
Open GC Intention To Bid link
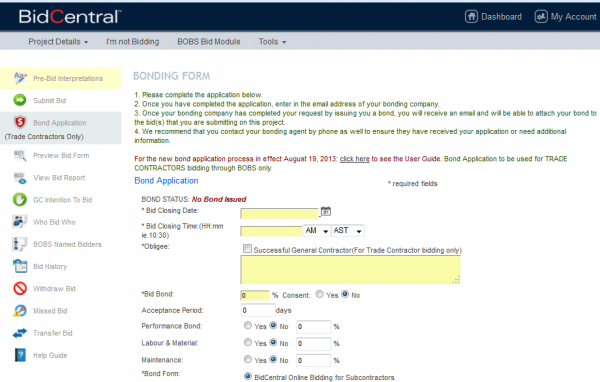[62, 200]
